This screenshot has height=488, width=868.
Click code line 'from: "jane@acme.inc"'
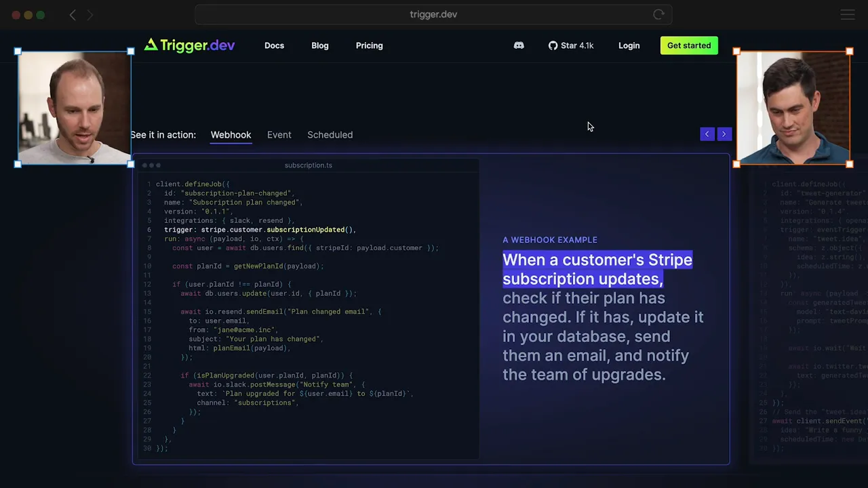coord(233,329)
